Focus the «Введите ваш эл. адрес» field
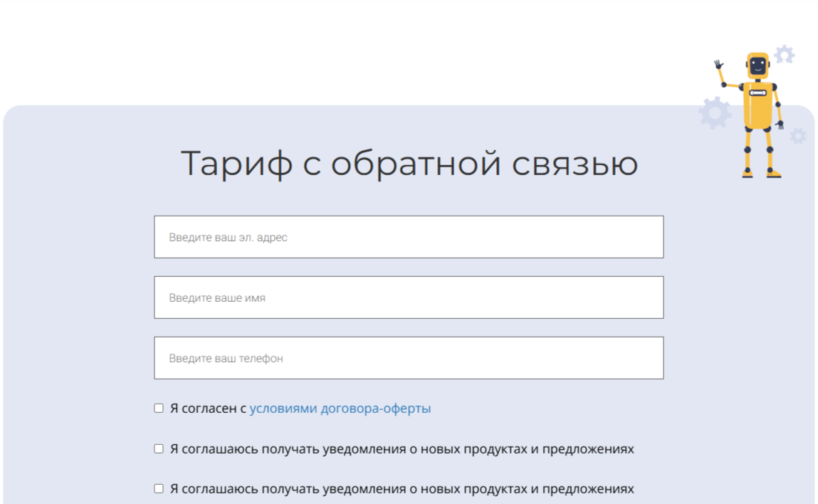Screen dimensions: 818x504 (x=409, y=237)
